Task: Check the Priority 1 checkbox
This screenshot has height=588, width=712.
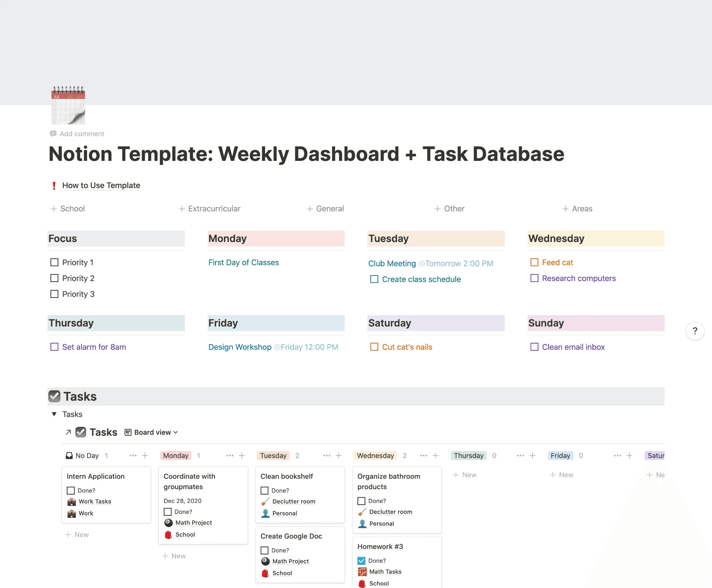Action: click(x=54, y=262)
